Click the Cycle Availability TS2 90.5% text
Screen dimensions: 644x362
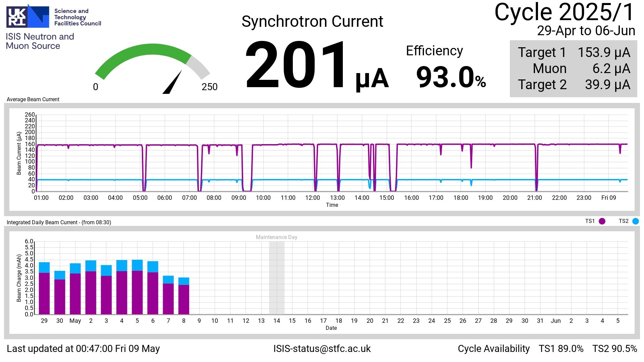(614, 349)
